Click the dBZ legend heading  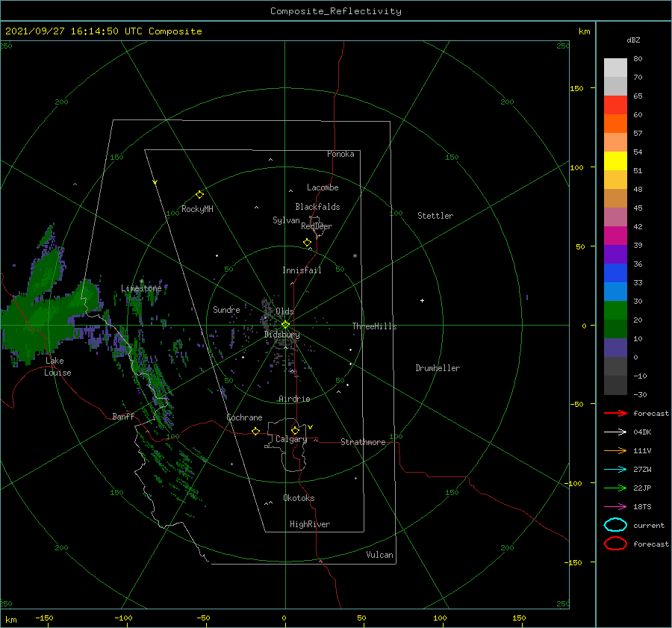click(x=633, y=40)
